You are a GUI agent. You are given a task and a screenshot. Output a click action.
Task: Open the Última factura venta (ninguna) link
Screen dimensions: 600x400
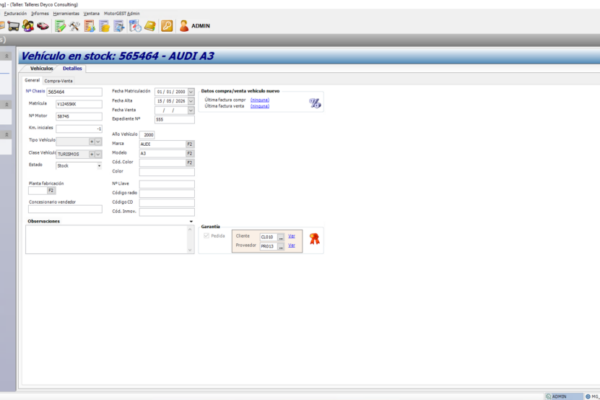coord(260,106)
